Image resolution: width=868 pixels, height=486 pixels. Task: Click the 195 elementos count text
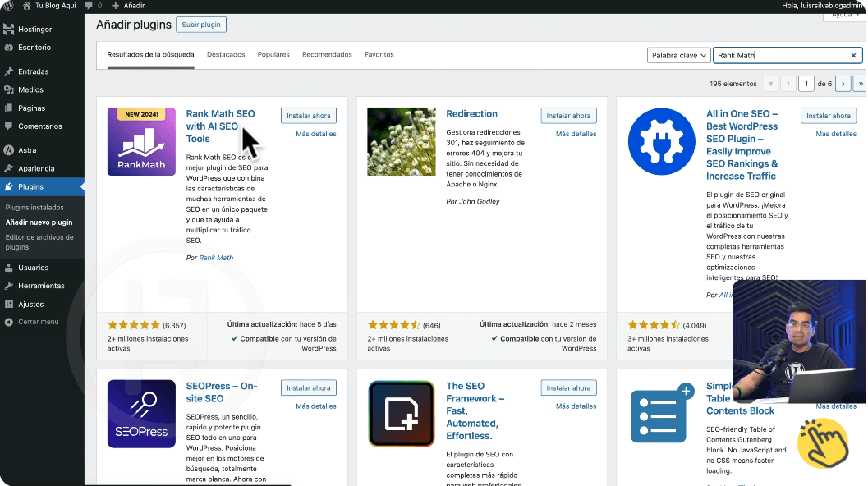[x=733, y=84]
